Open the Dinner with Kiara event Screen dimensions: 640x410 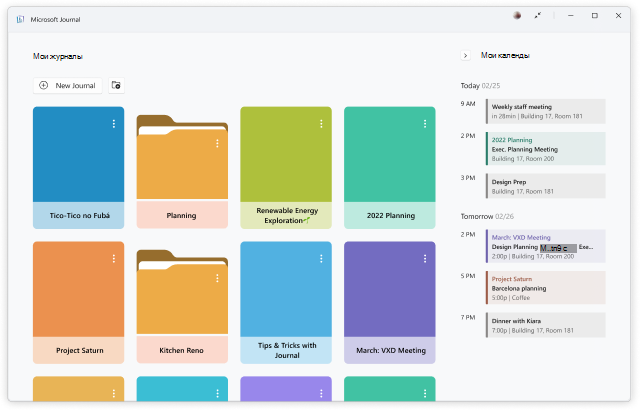point(545,325)
